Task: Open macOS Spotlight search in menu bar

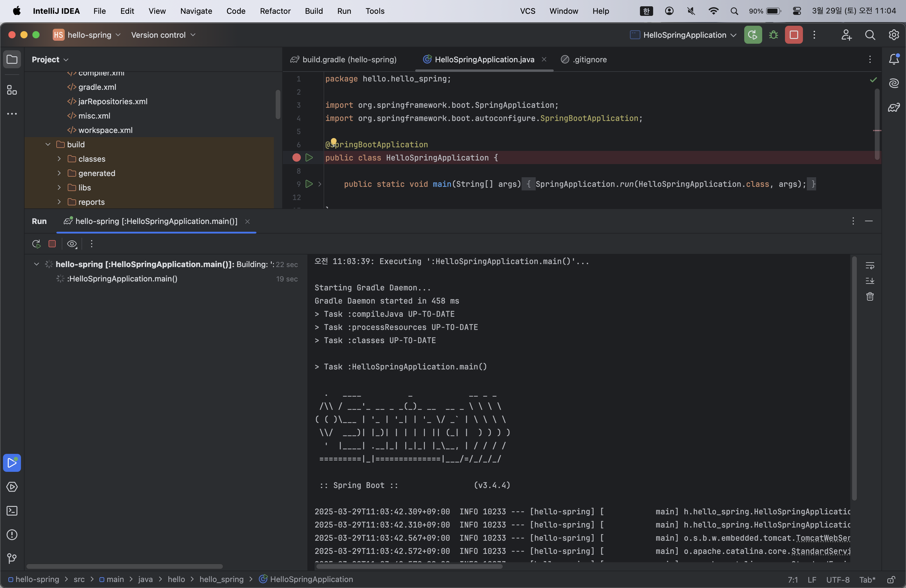Action: [734, 11]
